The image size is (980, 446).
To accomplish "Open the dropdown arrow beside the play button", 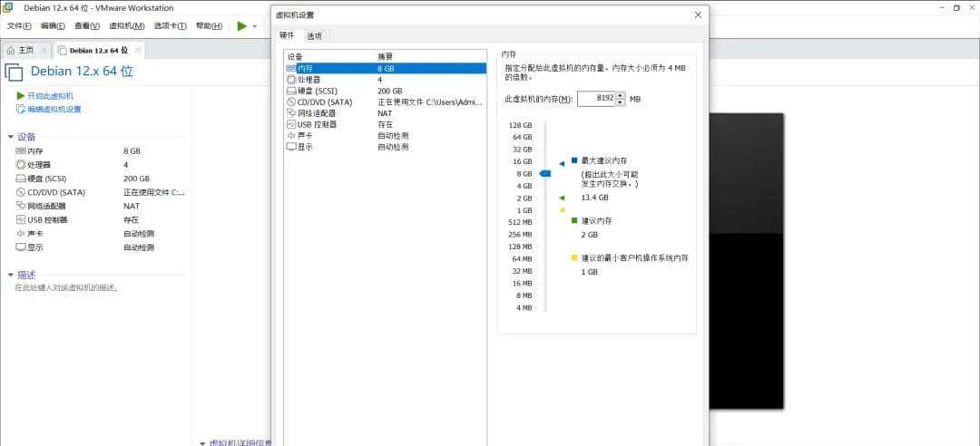I will [x=255, y=26].
